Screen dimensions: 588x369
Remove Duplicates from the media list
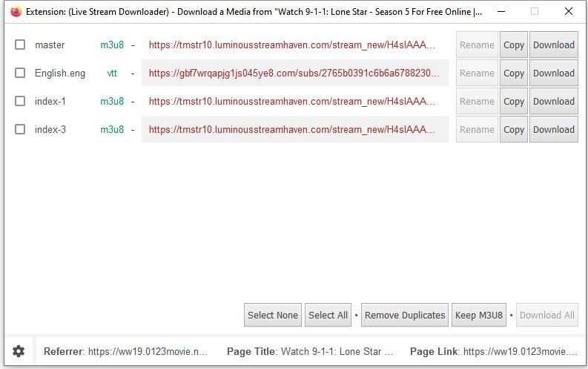405,315
